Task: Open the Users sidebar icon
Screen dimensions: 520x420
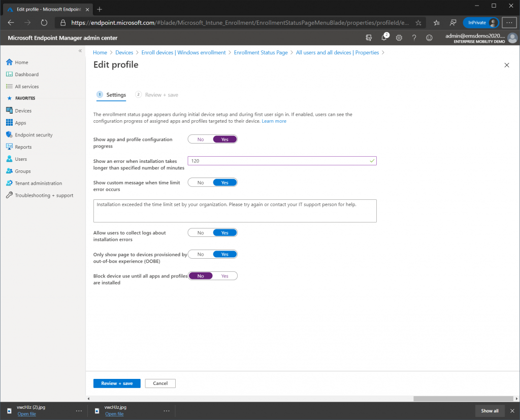Action: pyautogui.click(x=9, y=159)
